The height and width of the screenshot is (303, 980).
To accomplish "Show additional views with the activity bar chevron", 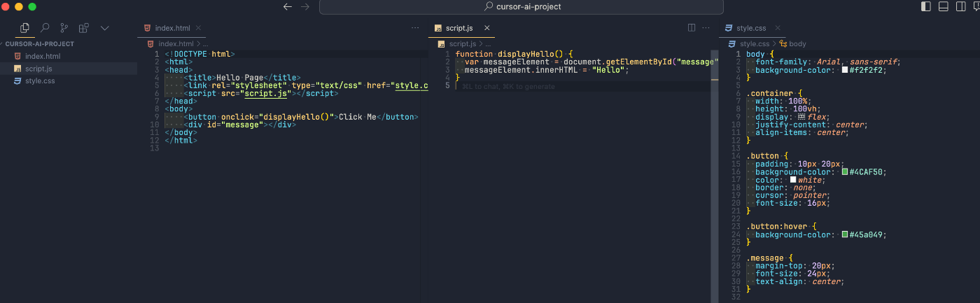I will point(105,28).
